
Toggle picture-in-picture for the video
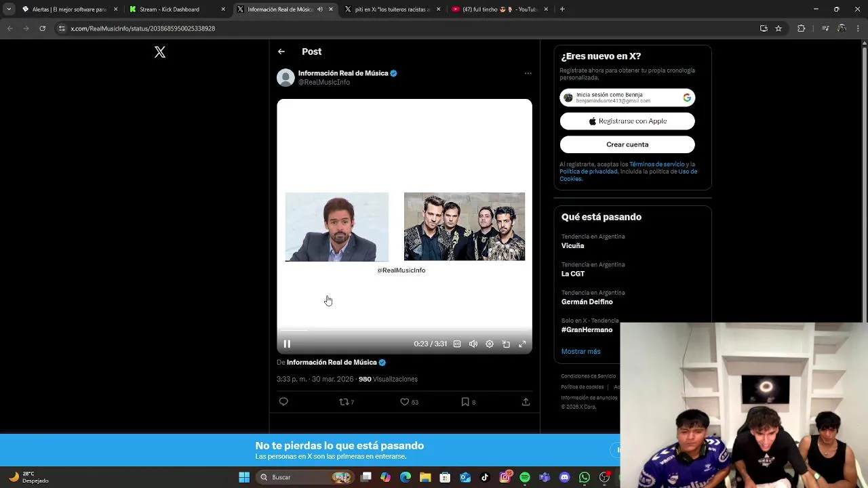pos(506,344)
